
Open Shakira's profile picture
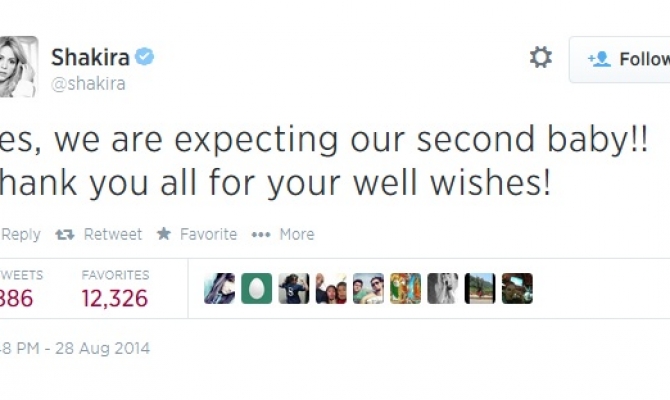point(18,67)
